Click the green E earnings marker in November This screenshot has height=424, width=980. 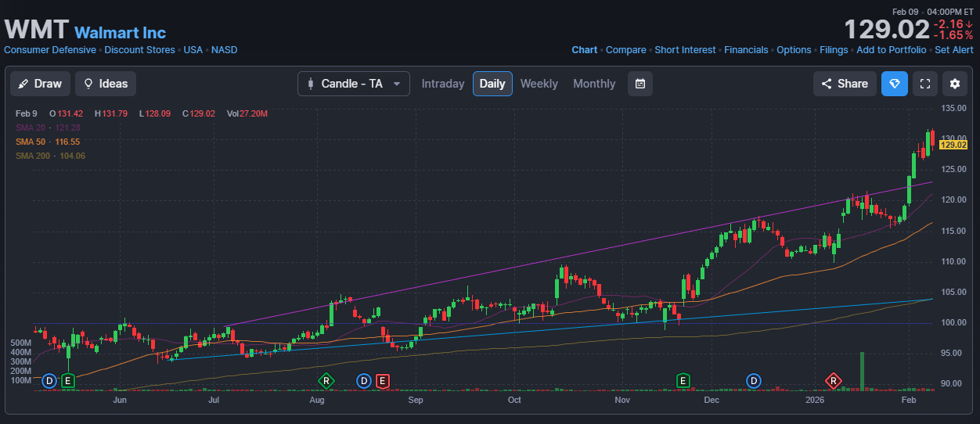[683, 381]
